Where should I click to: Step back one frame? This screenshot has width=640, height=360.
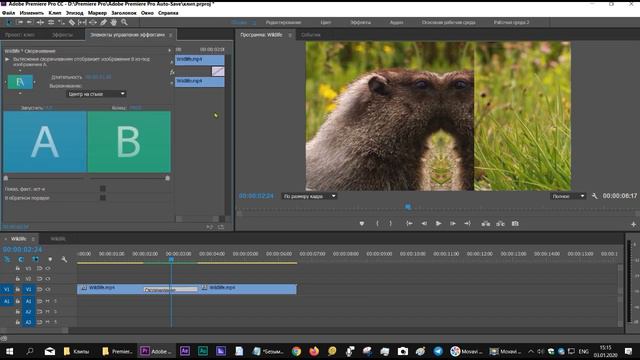[x=424, y=224]
